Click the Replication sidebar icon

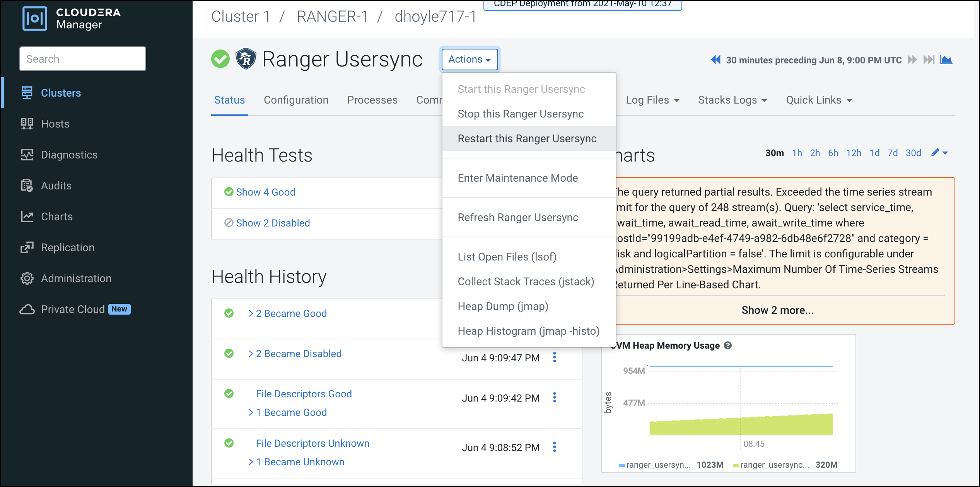[x=27, y=247]
